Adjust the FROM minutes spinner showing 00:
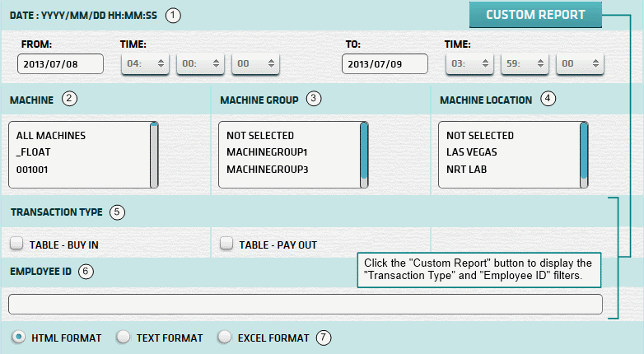This screenshot has height=354, width=644. (200, 63)
